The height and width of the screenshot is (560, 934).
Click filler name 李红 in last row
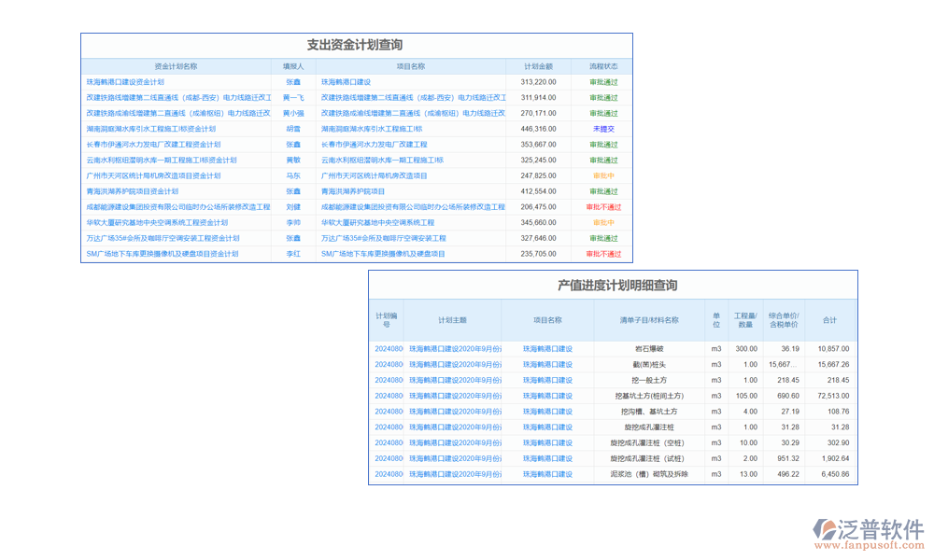tap(292, 253)
